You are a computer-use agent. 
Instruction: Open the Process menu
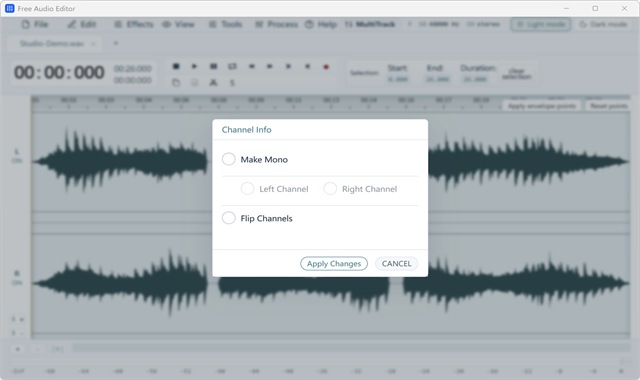(277, 24)
